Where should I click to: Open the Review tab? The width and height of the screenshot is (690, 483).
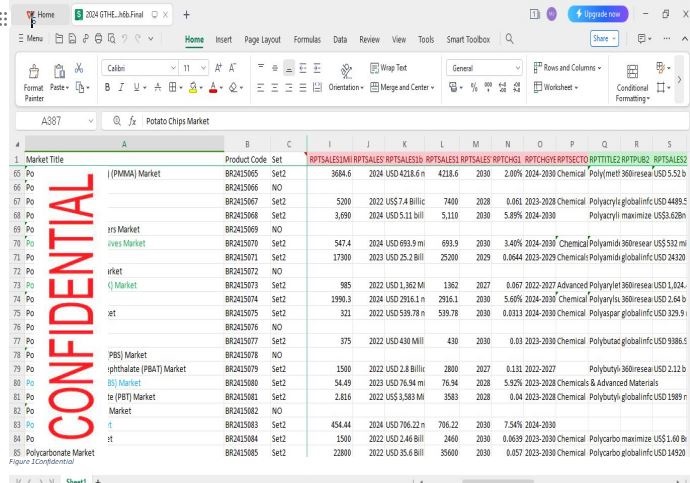369,40
